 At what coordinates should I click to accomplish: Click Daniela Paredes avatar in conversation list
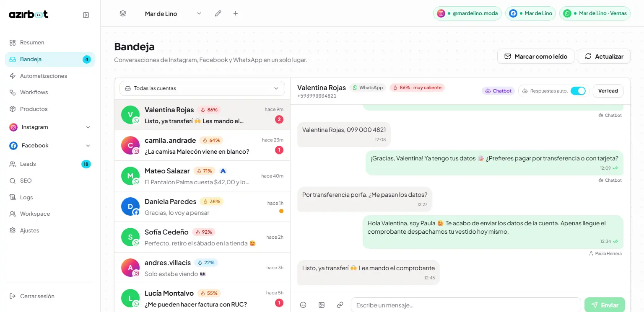click(x=130, y=206)
